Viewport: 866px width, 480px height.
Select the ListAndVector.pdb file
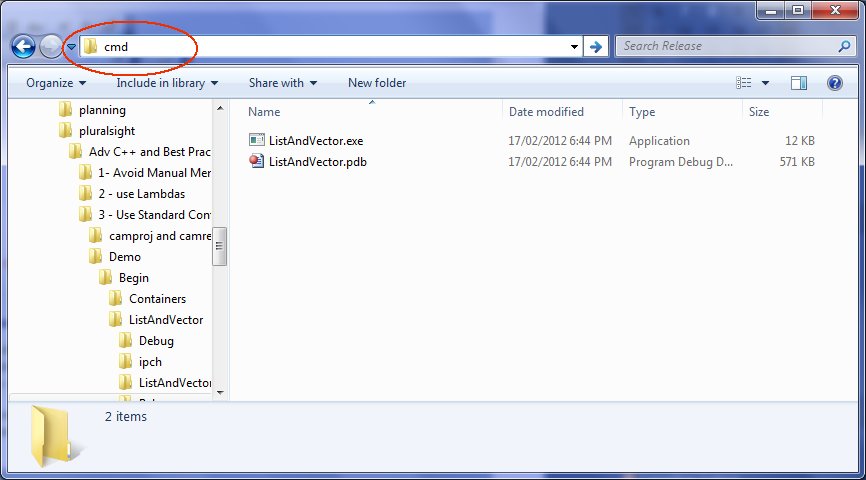point(318,162)
